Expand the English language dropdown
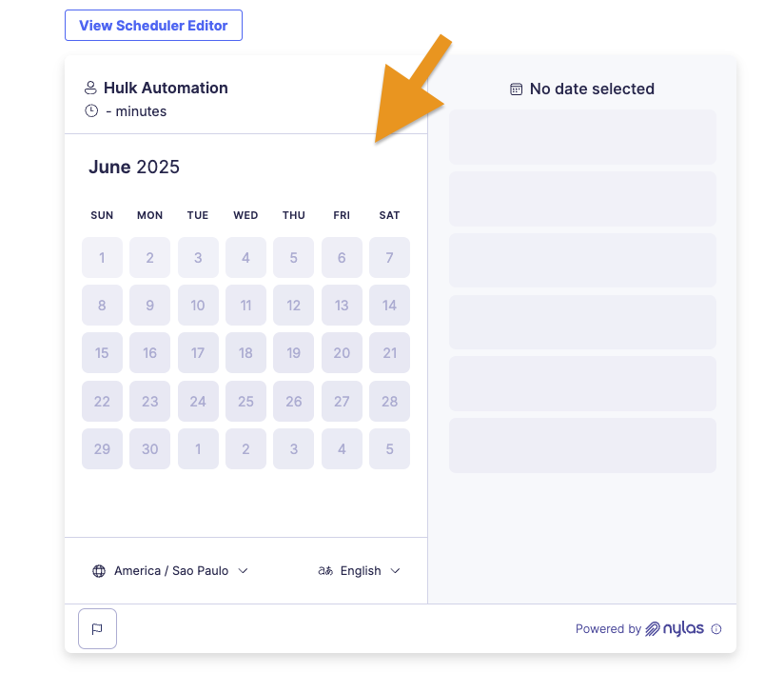 360,571
